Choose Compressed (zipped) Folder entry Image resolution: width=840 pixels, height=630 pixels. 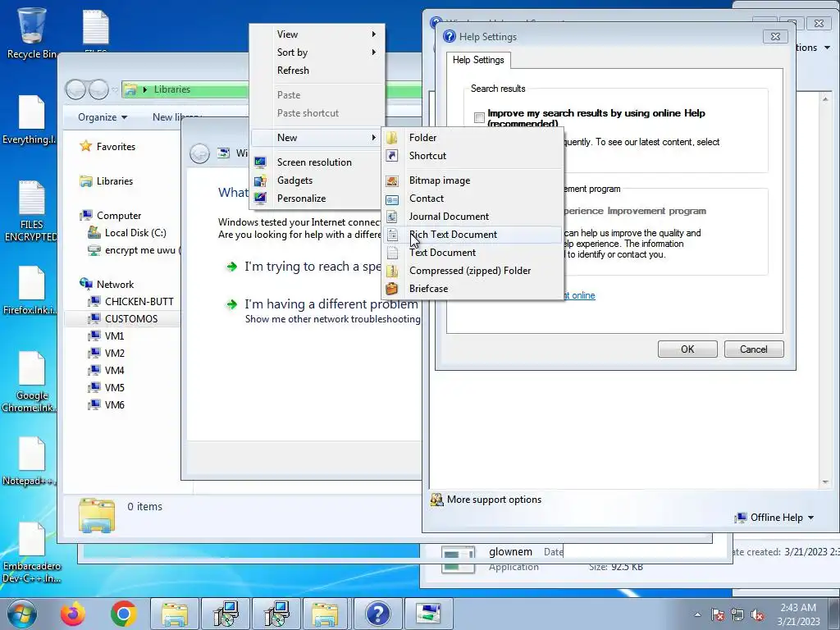click(x=472, y=271)
